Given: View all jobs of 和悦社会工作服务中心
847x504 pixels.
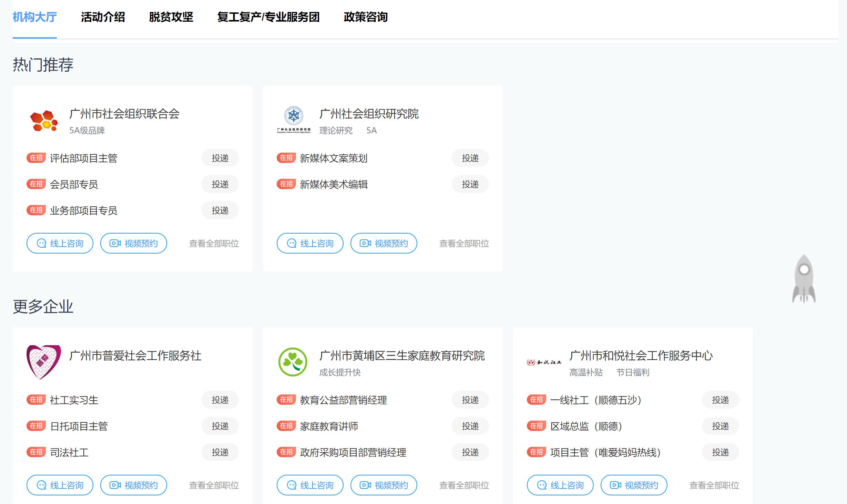Looking at the screenshot, I should pos(714,485).
